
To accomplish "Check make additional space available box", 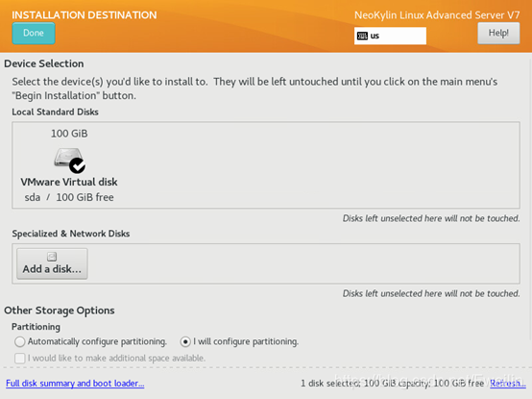I will (x=19, y=359).
